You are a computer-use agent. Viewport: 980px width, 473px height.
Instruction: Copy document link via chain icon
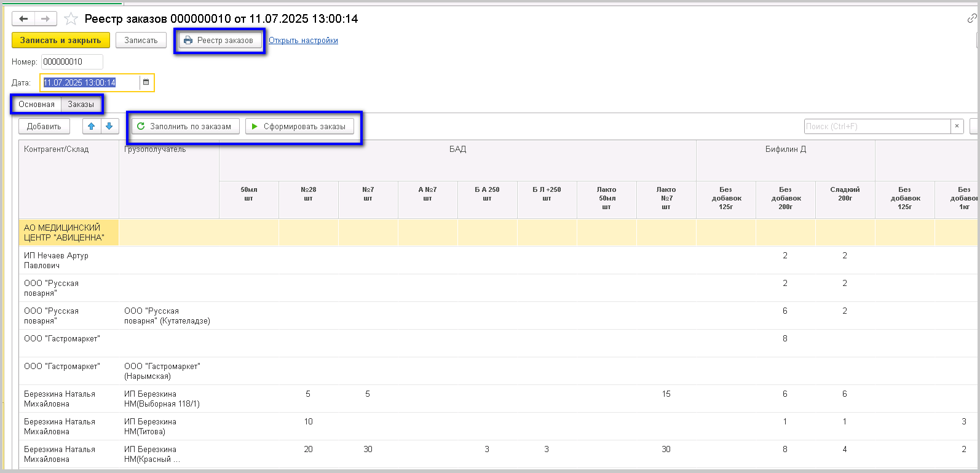point(971,19)
